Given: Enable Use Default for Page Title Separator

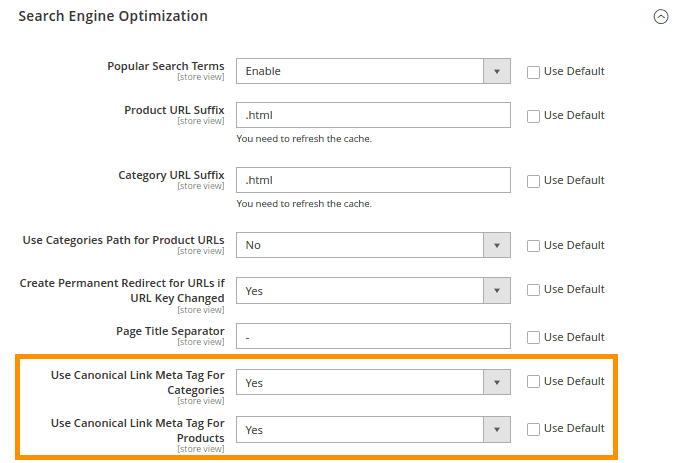Looking at the screenshot, I should 533,337.
